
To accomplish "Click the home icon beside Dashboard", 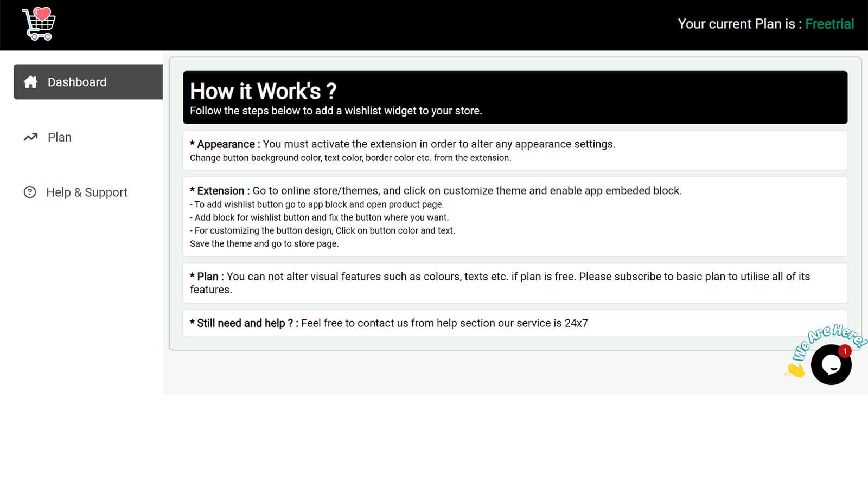I will (31, 82).
